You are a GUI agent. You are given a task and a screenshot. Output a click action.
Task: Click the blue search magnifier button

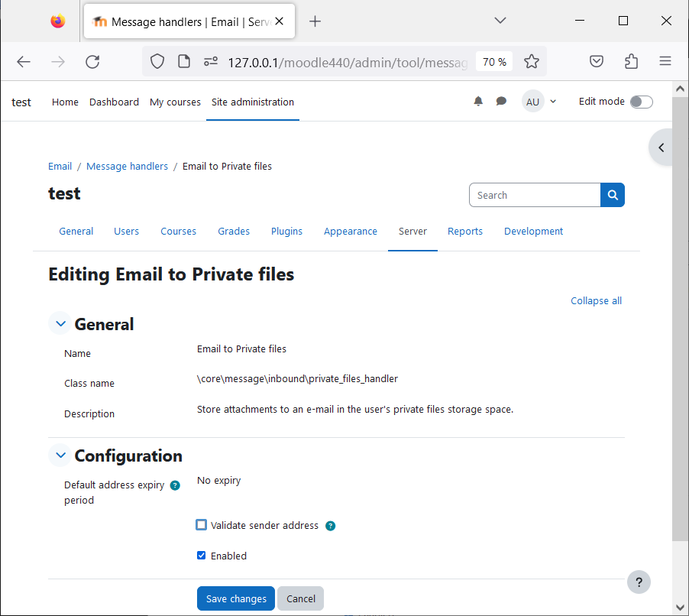pyautogui.click(x=613, y=195)
